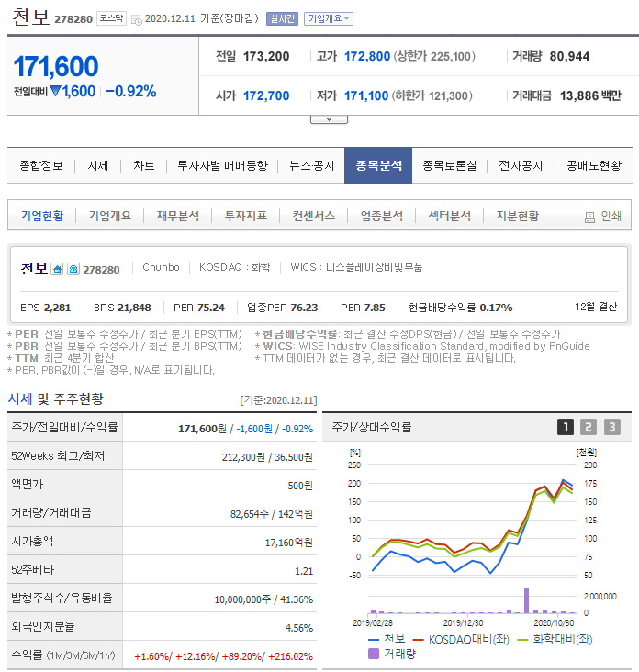Screen dimensions: 639x672
Task: Click the 업종PER value 76.23
Action: (x=304, y=308)
